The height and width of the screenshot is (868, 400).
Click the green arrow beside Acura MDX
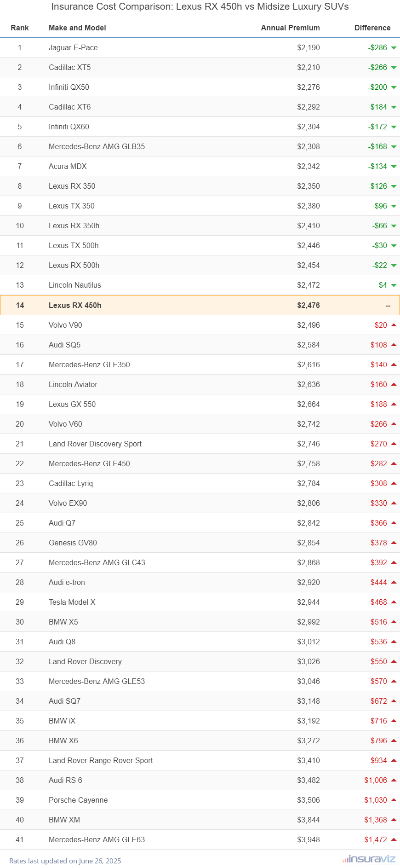tap(394, 167)
